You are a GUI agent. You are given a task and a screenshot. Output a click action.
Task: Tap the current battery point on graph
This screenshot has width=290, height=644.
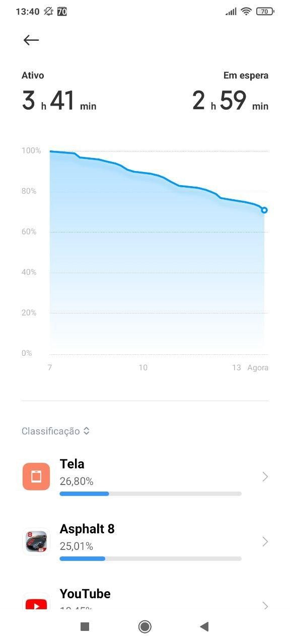click(x=264, y=210)
